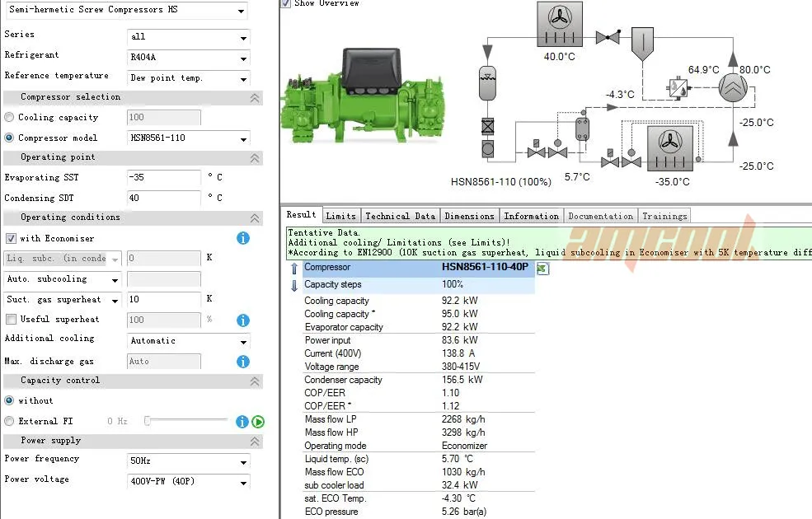Collapse the Operating point section

point(255,158)
